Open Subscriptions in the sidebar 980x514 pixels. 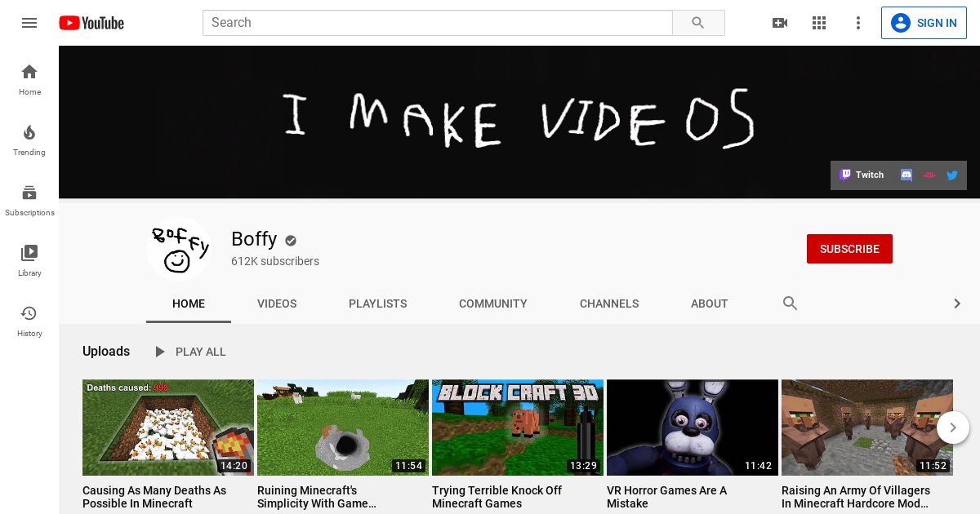pyautogui.click(x=29, y=200)
